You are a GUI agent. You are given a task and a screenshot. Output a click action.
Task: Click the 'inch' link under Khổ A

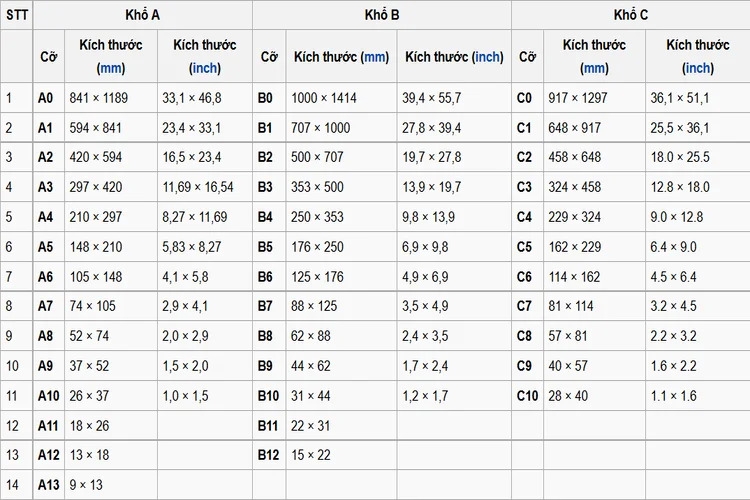tap(205, 68)
